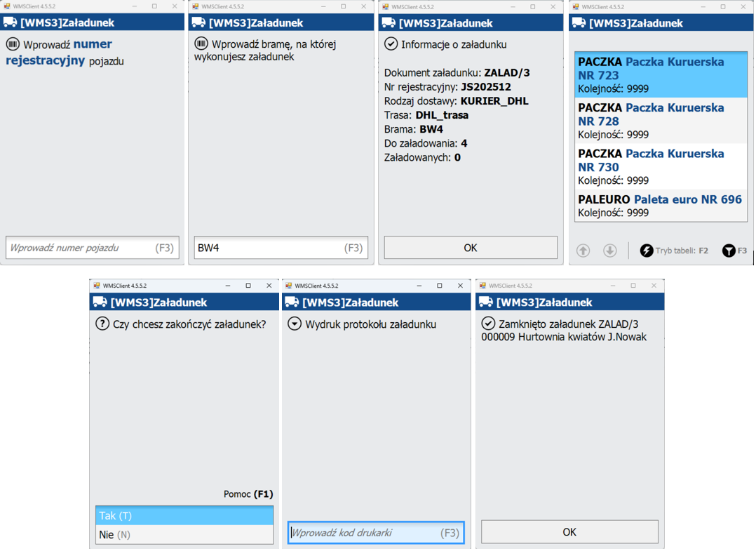This screenshot has height=551, width=756.
Task: Click WMSClient app icon in the license plate window title bar
Action: (x=7, y=6)
